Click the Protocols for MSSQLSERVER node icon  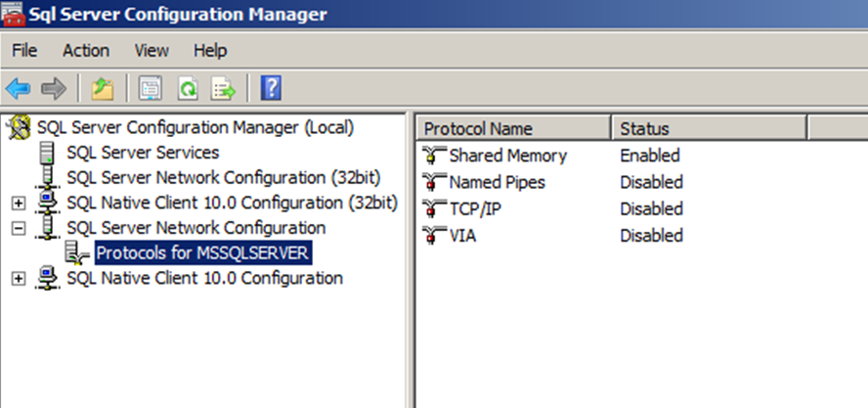click(77, 252)
